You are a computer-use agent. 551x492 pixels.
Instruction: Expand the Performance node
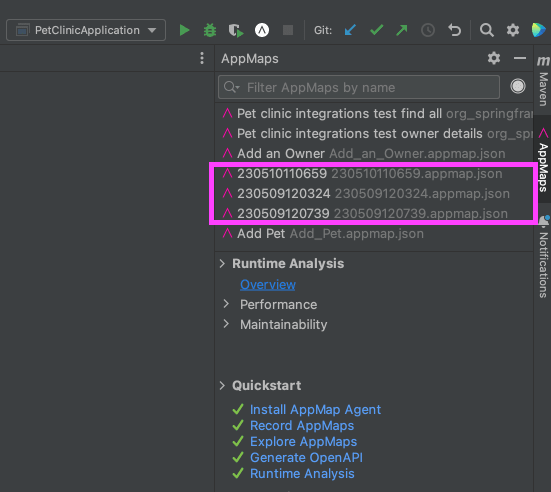(x=226, y=304)
